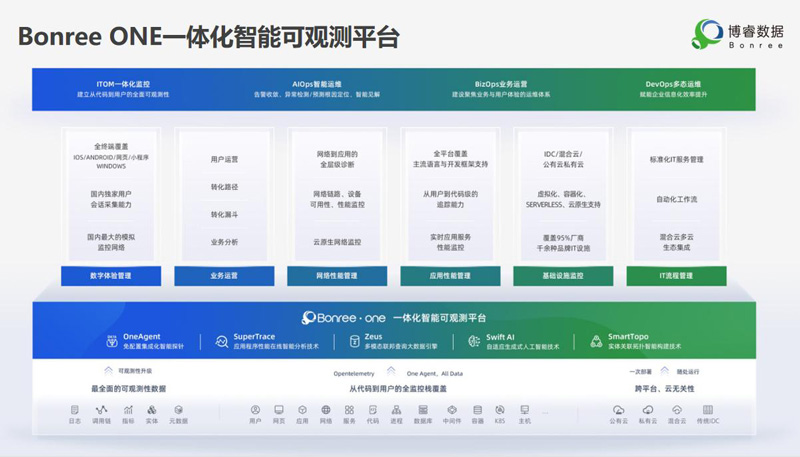Click the 实时应用服务 性能监控 text
The width and height of the screenshot is (800, 457).
click(451, 242)
